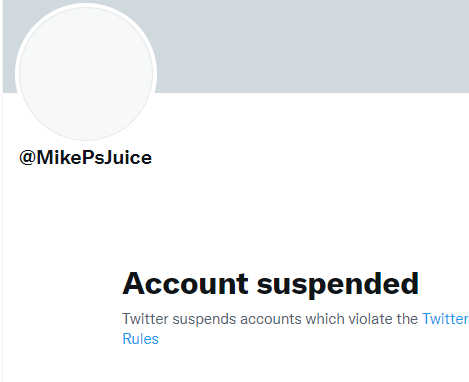Click the word 'the' before Twitter link
This screenshot has width=469, height=382.
[407, 319]
